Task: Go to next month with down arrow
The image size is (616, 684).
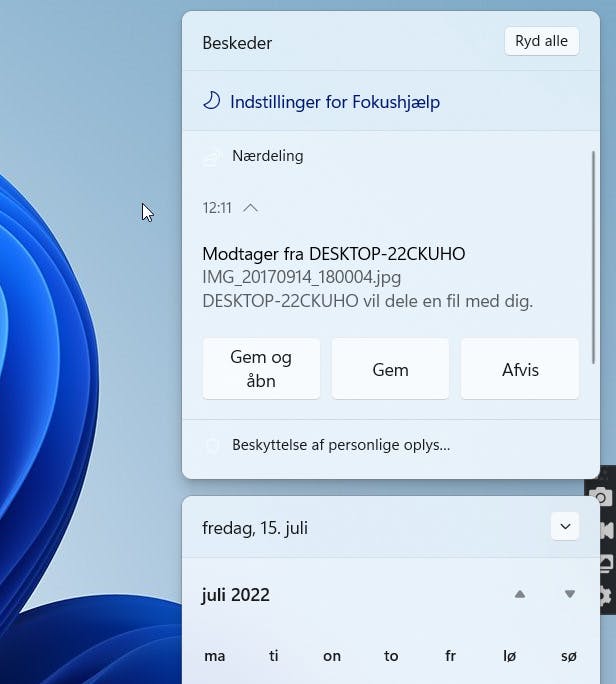Action: [x=569, y=594]
